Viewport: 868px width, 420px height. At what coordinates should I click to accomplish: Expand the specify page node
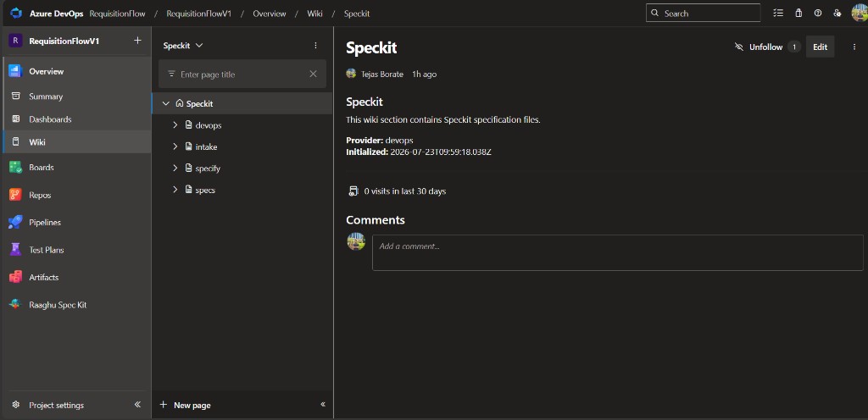(175, 168)
